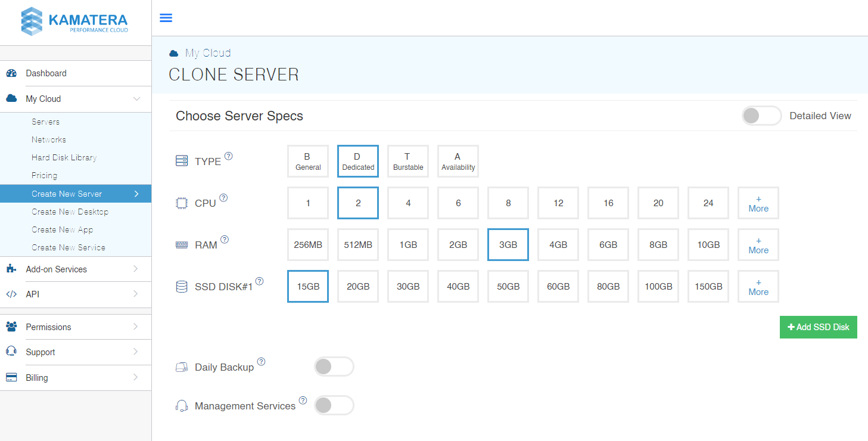Screen dimensions: 868x441
Task: Click the Add SSD Disk button
Action: tap(818, 327)
